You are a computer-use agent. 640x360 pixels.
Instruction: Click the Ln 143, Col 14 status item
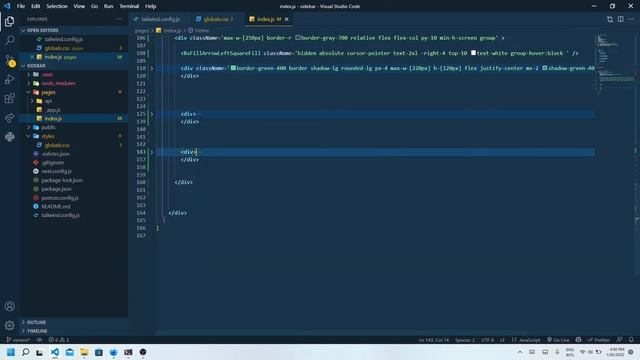[x=433, y=340]
